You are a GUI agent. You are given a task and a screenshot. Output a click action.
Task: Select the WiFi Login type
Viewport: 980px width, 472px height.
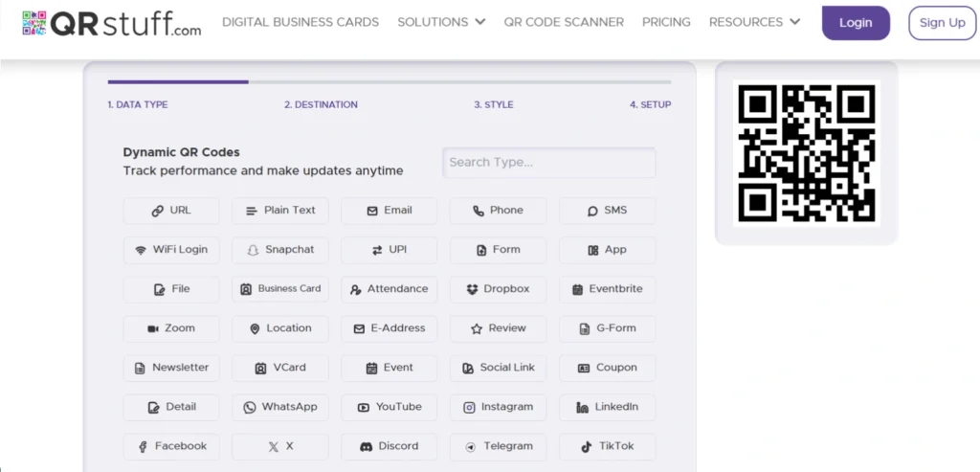pos(171,250)
